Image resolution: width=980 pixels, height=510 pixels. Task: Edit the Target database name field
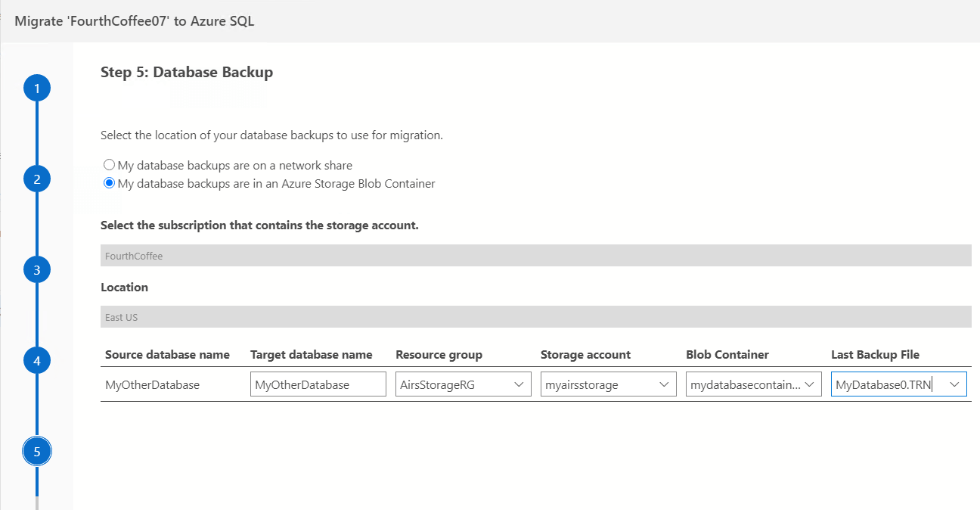[318, 384]
